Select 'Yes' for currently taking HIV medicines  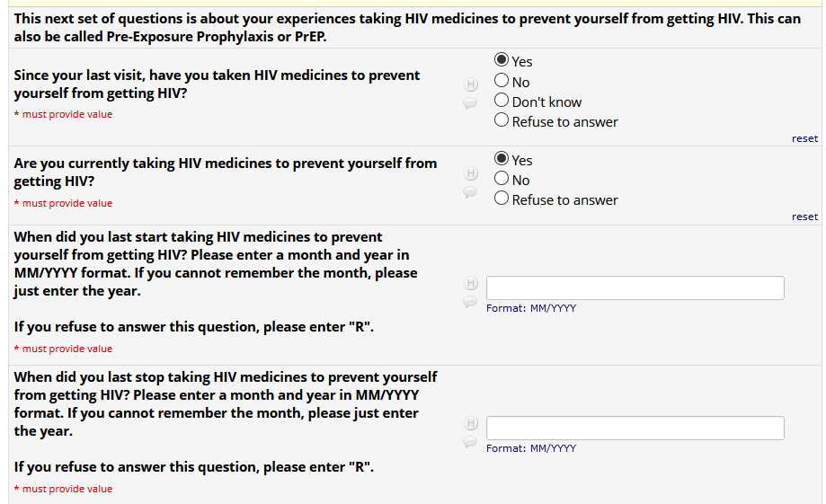pyautogui.click(x=502, y=159)
